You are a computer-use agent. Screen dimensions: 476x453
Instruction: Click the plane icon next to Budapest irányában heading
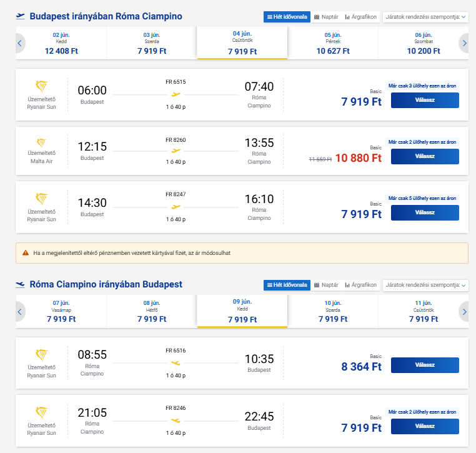[x=21, y=16]
